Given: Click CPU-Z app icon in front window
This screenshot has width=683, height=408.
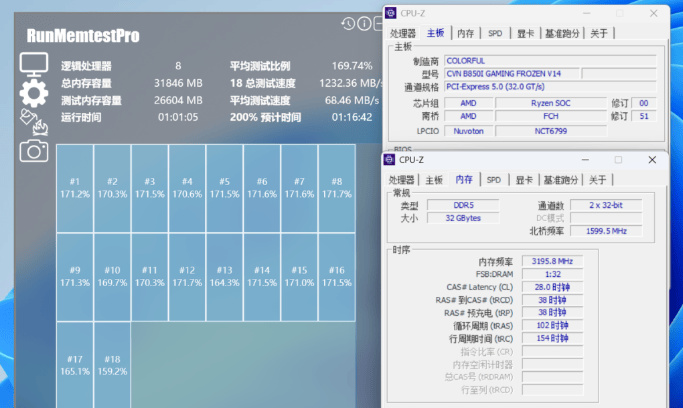Looking at the screenshot, I should [x=389, y=160].
